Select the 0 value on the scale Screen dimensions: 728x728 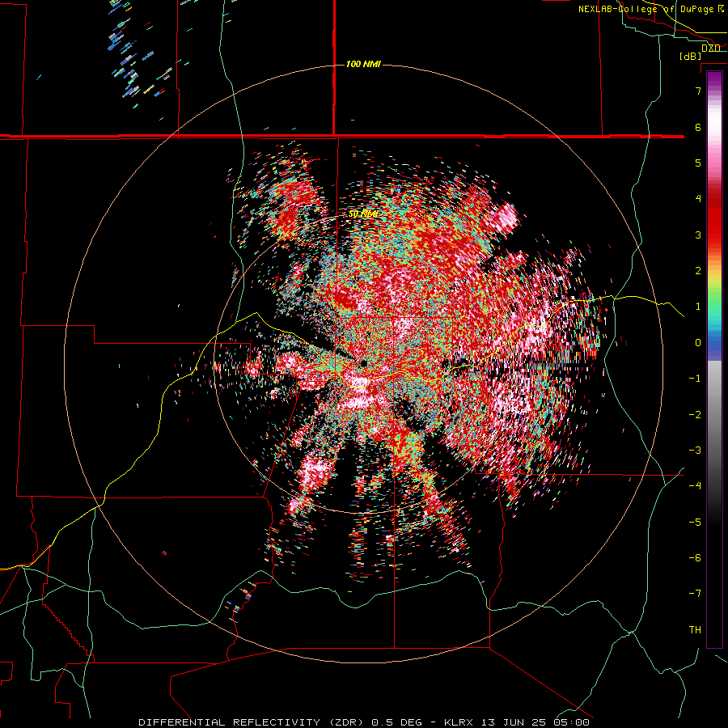pyautogui.click(x=698, y=343)
